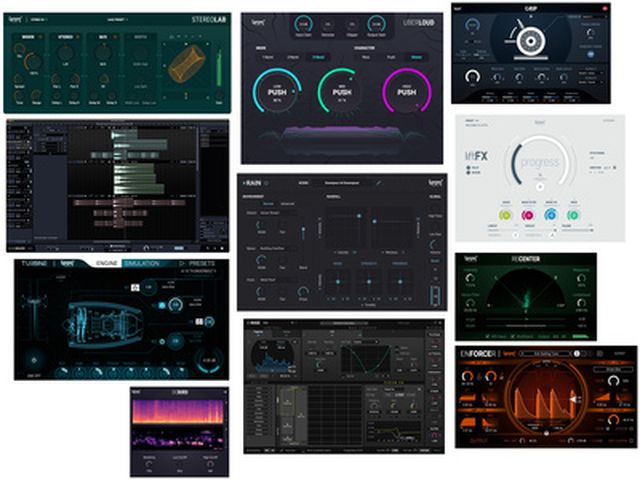Select the highlighted third Mode option in UberLoud
The width and height of the screenshot is (640, 480).
318,57
